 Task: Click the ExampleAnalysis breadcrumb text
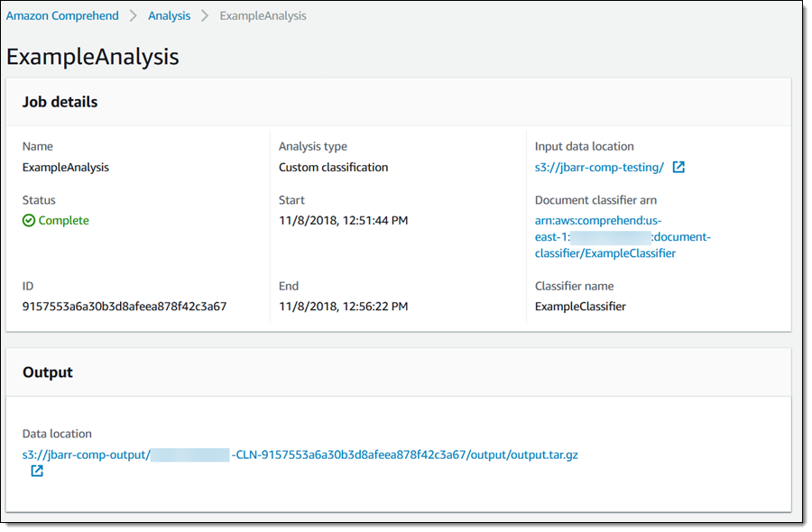coord(263,16)
